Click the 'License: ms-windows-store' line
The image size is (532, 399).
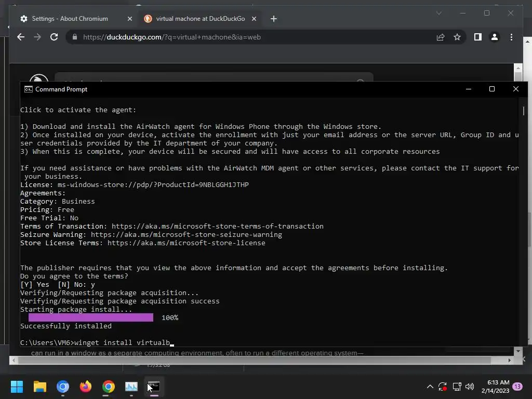coord(135,185)
